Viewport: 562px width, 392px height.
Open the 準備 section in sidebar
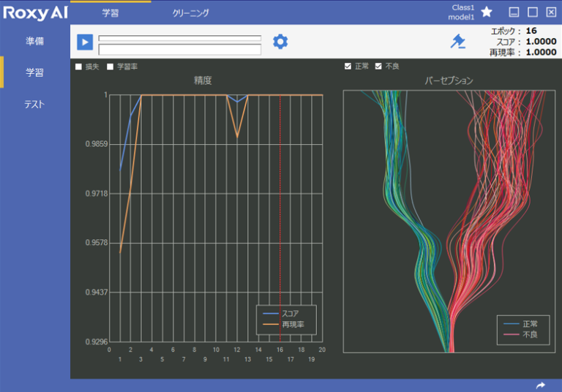(x=35, y=41)
